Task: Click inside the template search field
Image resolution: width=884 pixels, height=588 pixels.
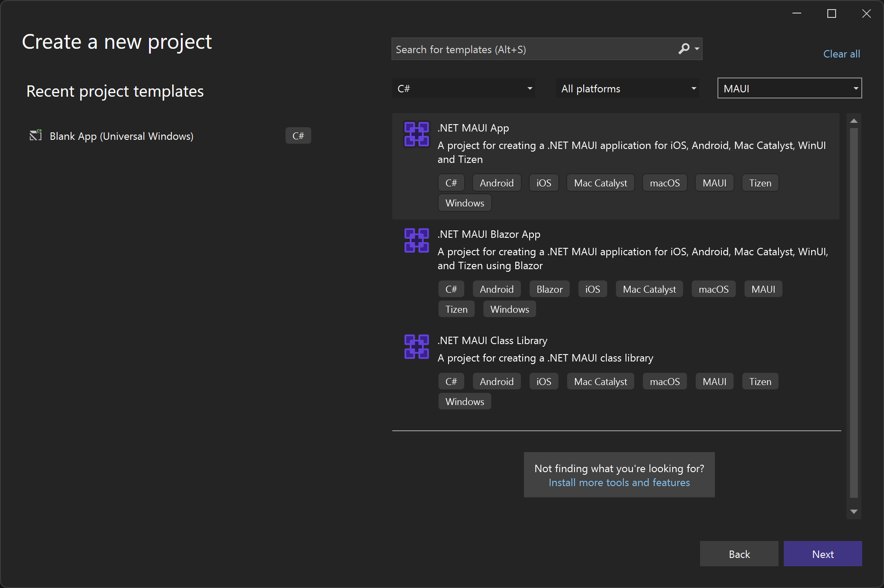Action: (523, 49)
